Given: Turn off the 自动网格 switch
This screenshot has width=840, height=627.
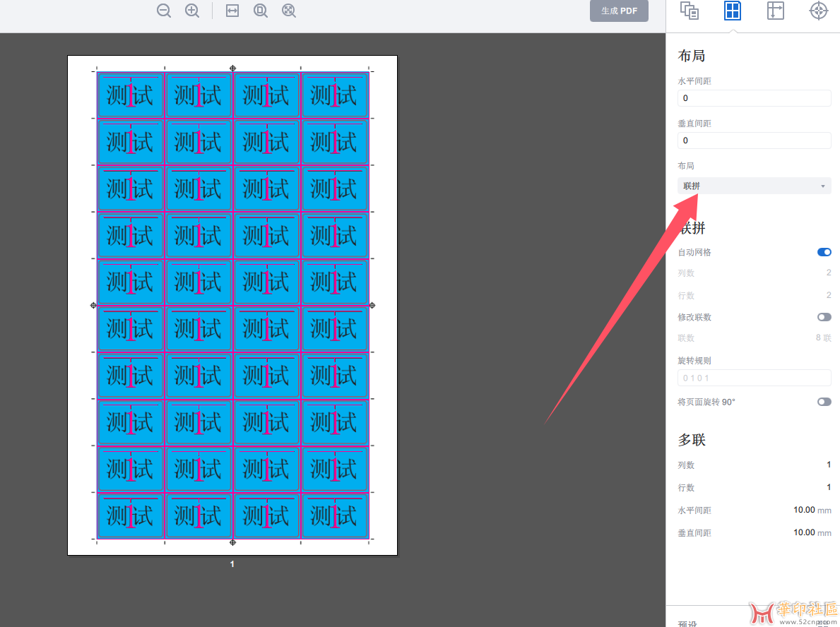Looking at the screenshot, I should (824, 252).
